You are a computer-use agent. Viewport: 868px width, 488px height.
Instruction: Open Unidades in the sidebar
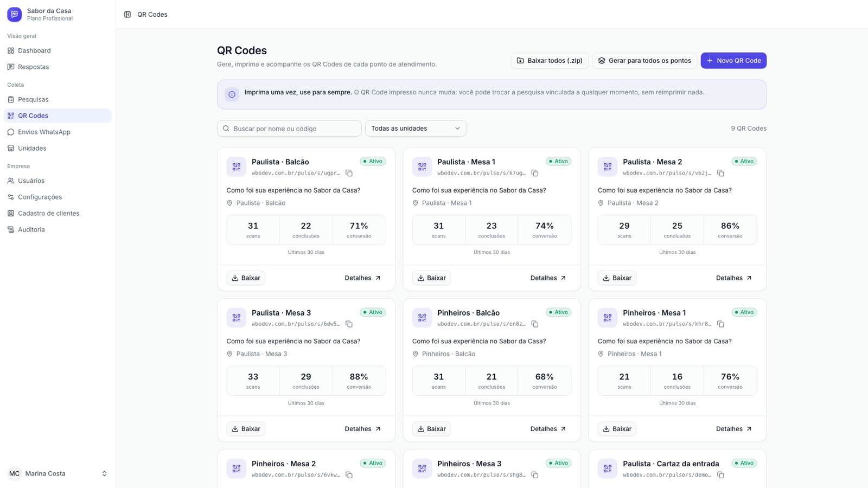point(58,148)
